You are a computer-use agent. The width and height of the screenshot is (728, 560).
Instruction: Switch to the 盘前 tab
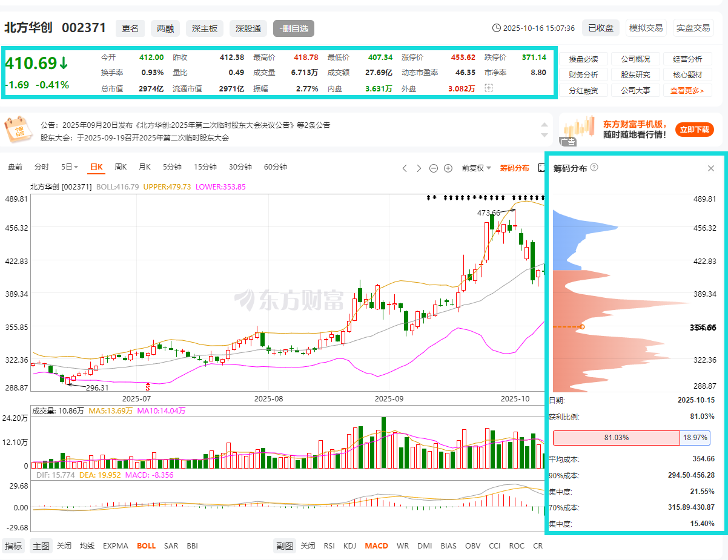pyautogui.click(x=15, y=167)
